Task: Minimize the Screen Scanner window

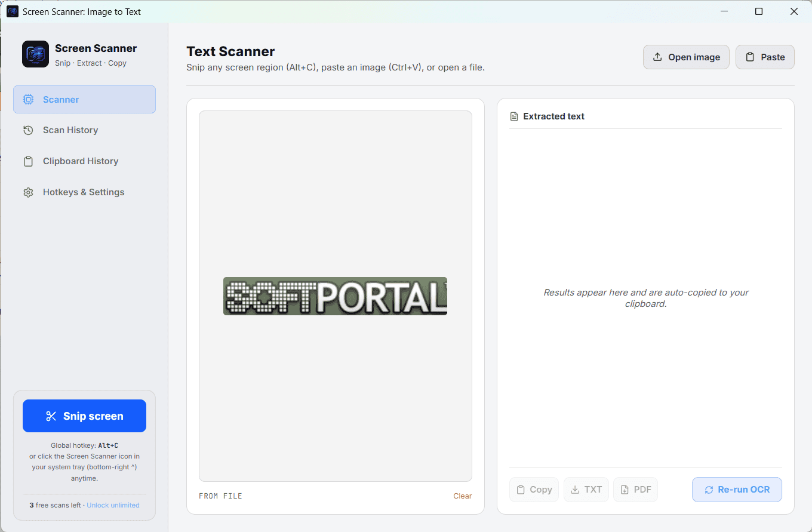Action: pos(724,11)
